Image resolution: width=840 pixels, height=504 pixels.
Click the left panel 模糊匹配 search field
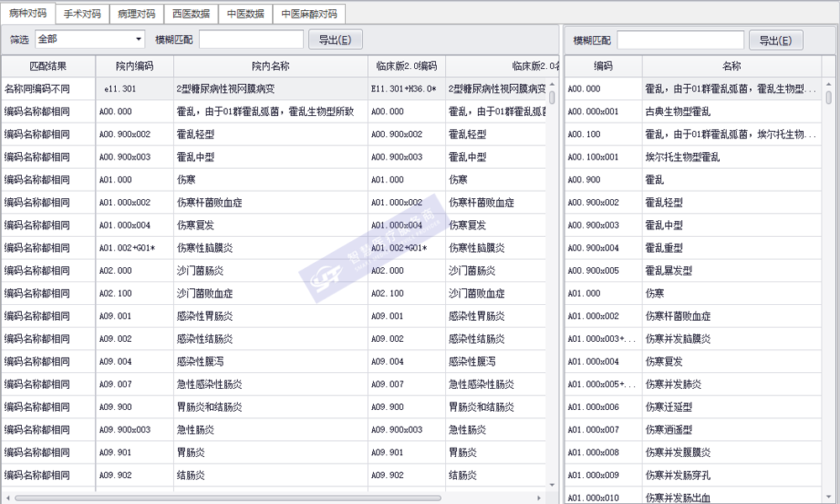251,39
